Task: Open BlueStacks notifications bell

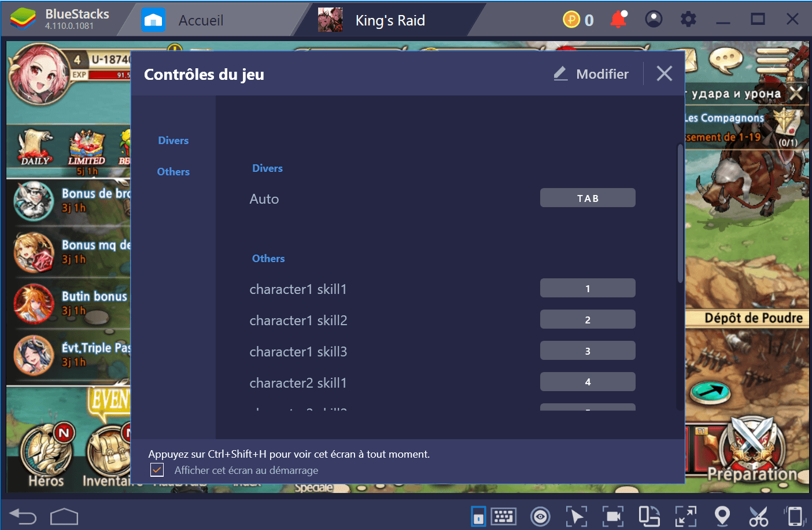Action: coord(618,20)
